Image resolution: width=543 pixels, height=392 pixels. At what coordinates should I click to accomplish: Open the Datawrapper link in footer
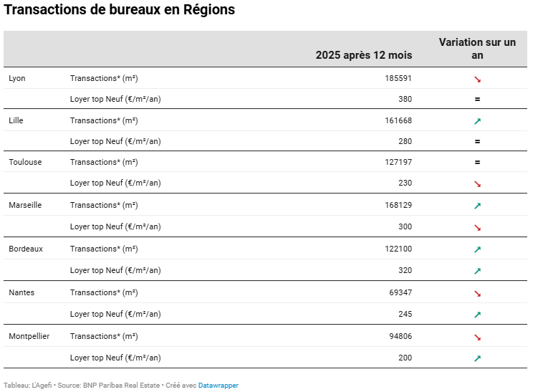218,386
